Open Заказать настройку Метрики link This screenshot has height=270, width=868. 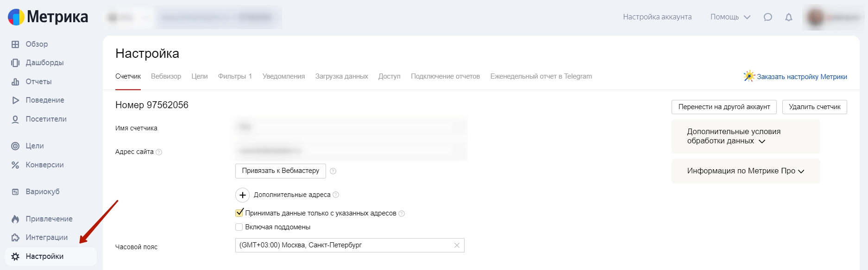click(802, 77)
